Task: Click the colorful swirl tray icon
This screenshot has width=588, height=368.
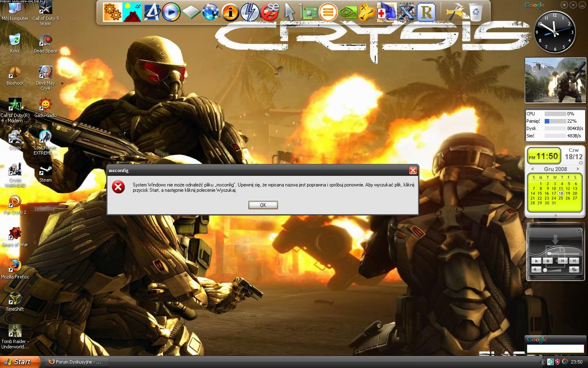Action: tap(565, 362)
